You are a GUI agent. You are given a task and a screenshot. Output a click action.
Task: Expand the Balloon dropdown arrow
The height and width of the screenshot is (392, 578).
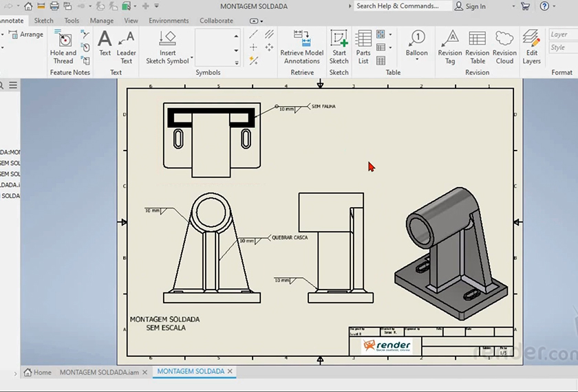[x=416, y=61]
